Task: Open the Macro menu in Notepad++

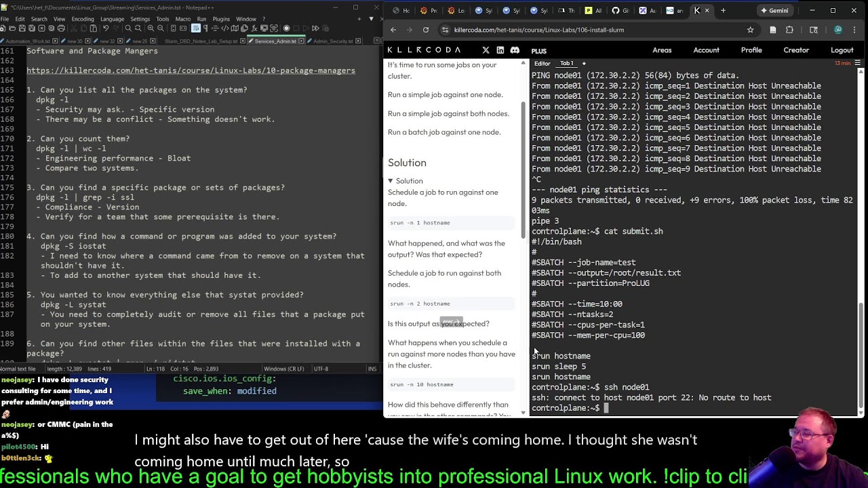Action: click(x=183, y=19)
